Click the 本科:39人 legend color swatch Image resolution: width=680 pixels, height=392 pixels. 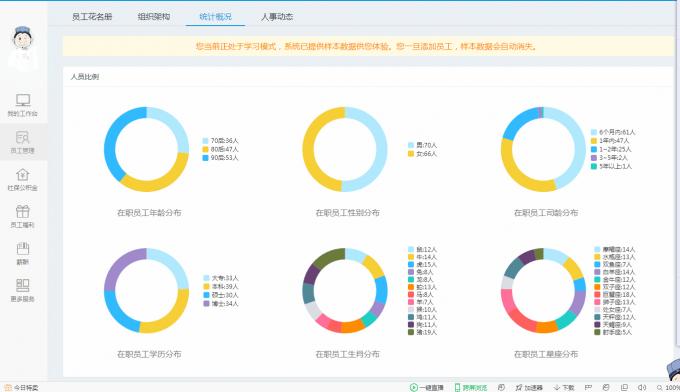(206, 287)
